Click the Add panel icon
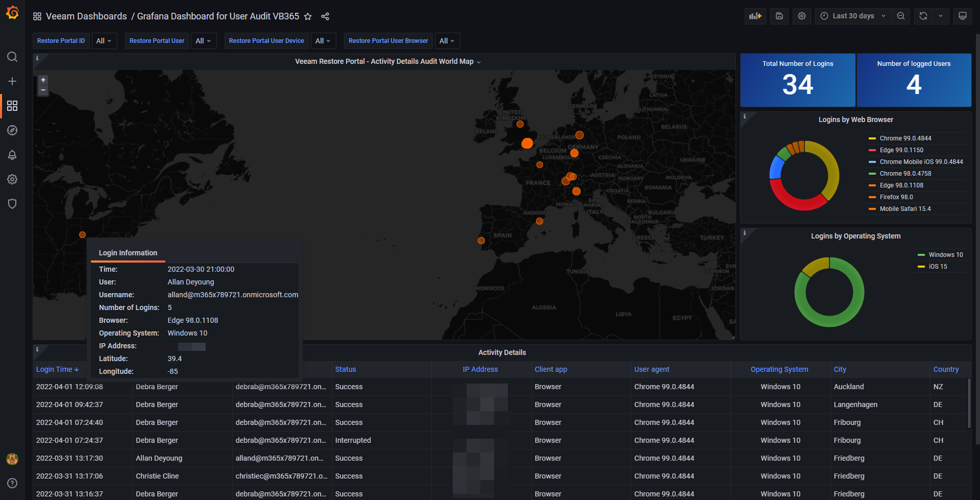The height and width of the screenshot is (500, 980). 755,16
